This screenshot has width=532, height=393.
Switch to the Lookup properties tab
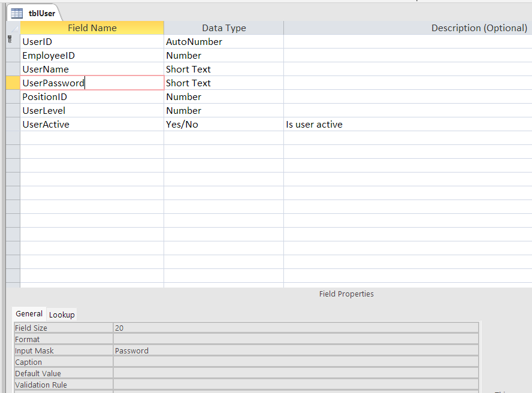click(62, 315)
